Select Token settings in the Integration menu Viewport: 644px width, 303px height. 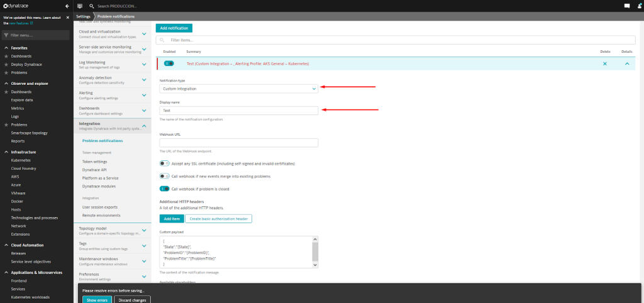94,162
